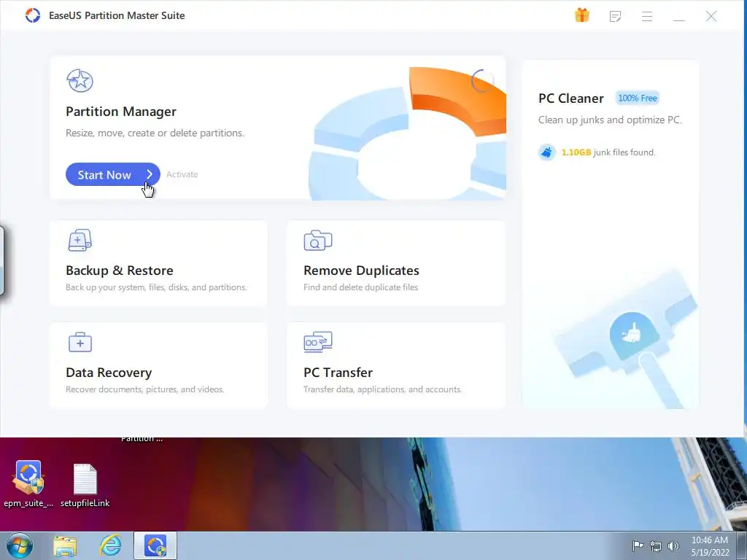This screenshot has width=747, height=560.
Task: Click the 100% Free badge
Action: pos(638,98)
